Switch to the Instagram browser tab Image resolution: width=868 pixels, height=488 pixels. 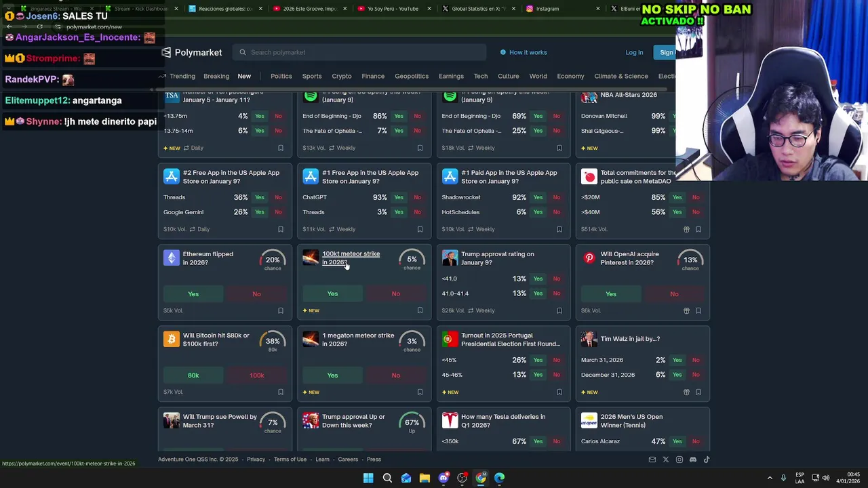pyautogui.click(x=563, y=9)
